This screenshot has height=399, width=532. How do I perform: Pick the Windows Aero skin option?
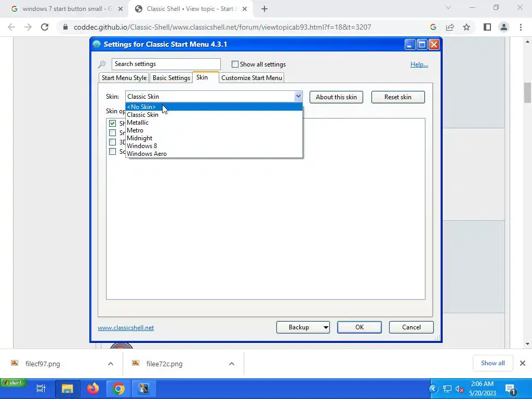214,154
